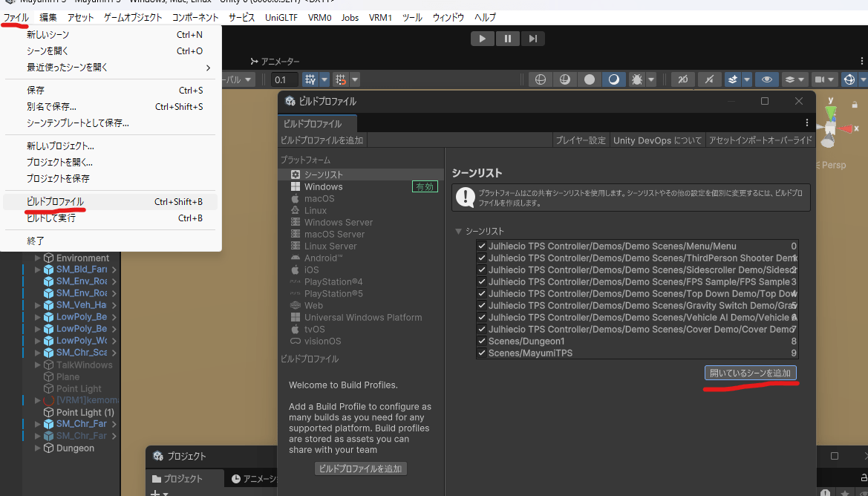This screenshot has width=868, height=496.
Task: Collapse the シーンリスト foldout triangle
Action: tap(458, 231)
